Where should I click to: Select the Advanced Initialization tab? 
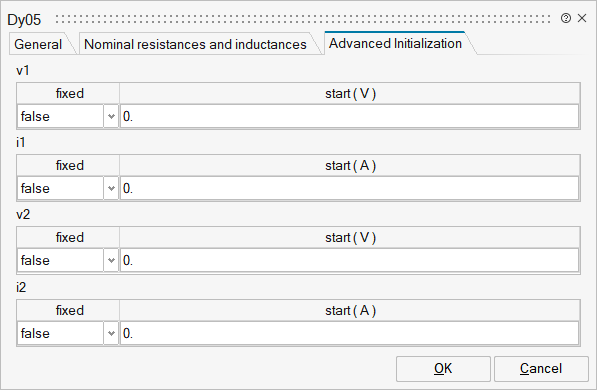[396, 43]
